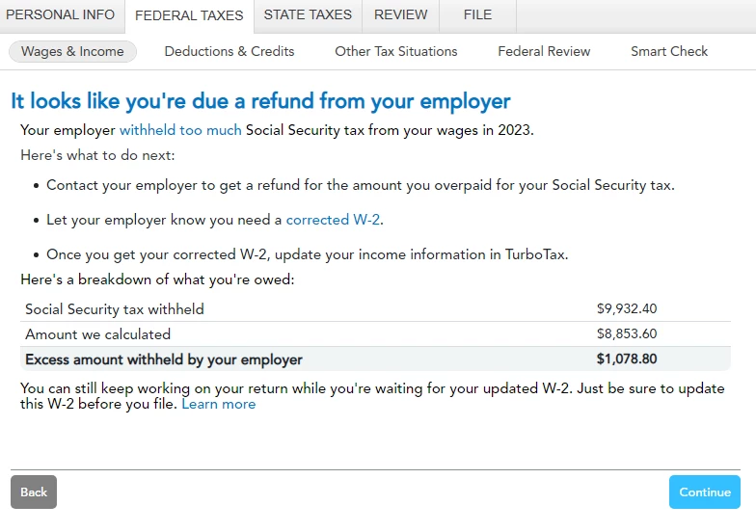Select the Excess amount withheld row
Screen dimensions: 756x532
pos(375,359)
